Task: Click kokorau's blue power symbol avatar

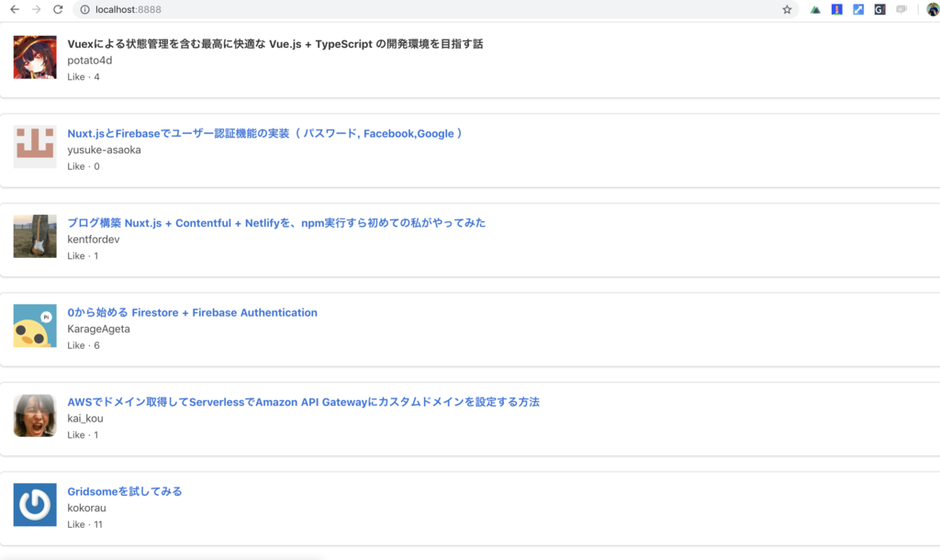Action: [x=35, y=505]
